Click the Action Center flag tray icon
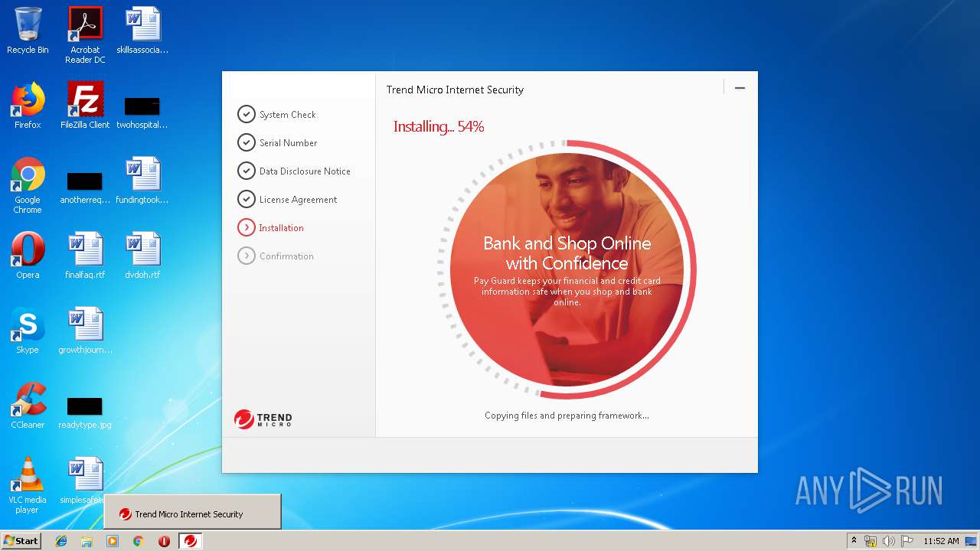 (906, 541)
